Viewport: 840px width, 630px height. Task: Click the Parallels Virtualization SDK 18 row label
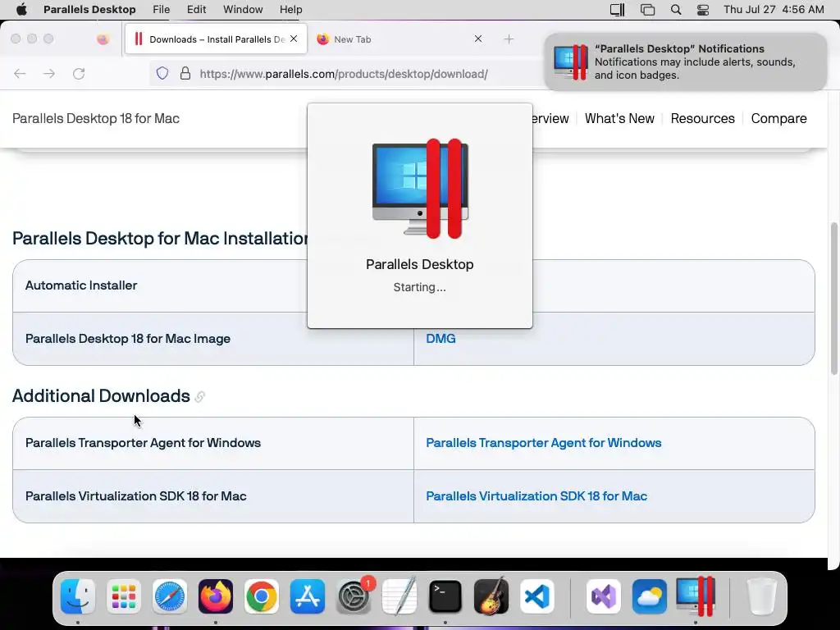click(x=135, y=496)
